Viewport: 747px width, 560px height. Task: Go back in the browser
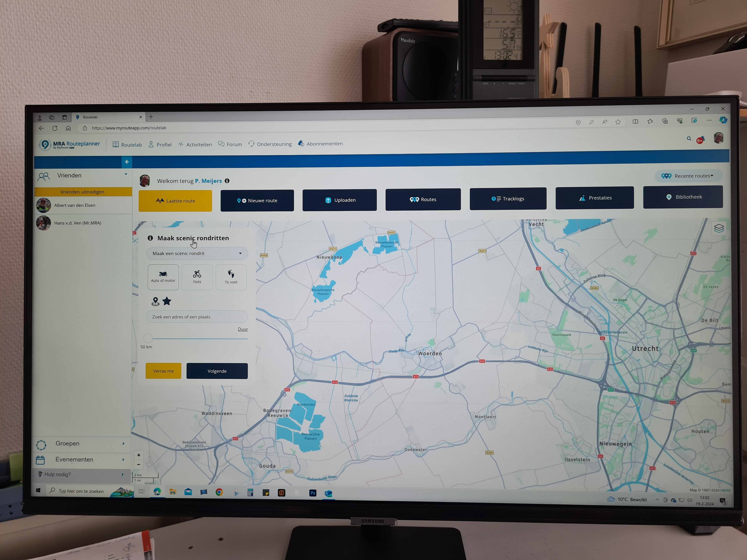coord(41,128)
